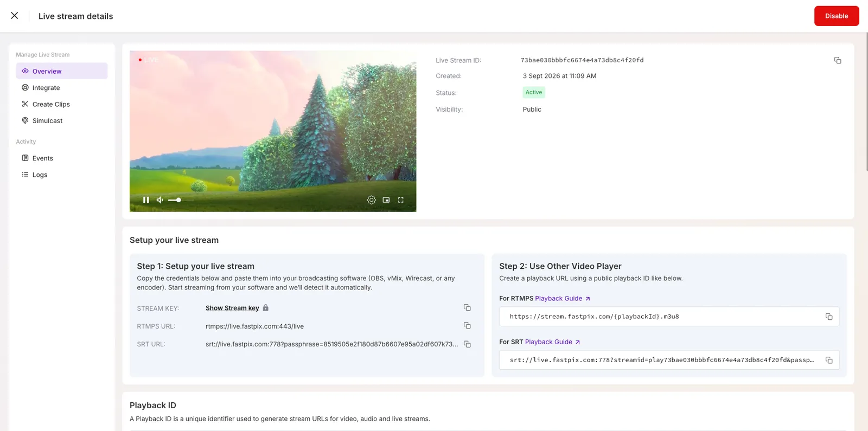
Task: Pause the live video player
Action: pyautogui.click(x=146, y=200)
